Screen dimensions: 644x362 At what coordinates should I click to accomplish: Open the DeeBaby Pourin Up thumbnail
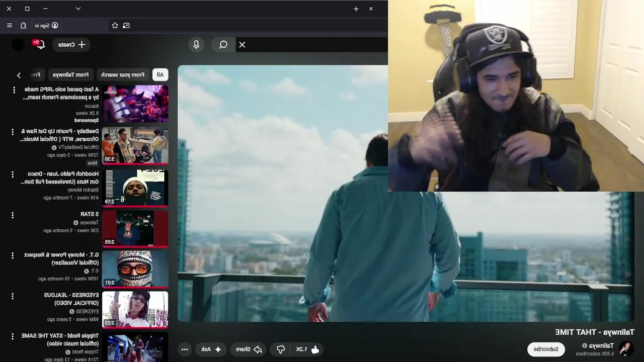point(135,146)
